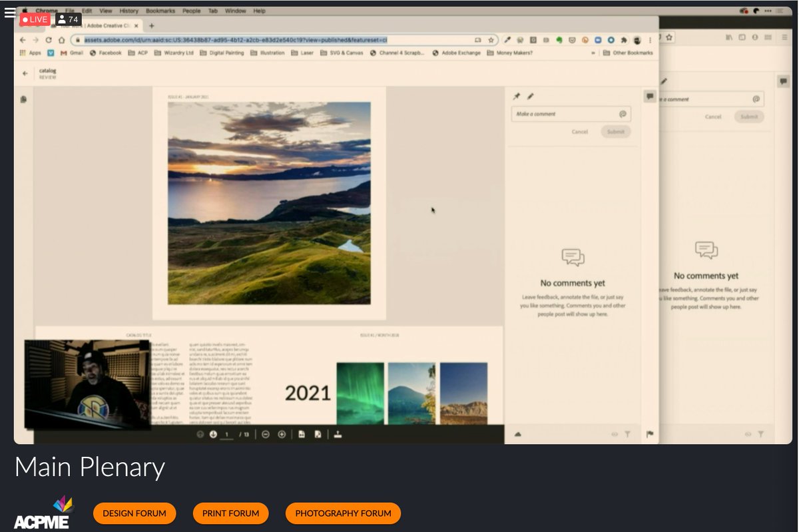Open the Digital Painting bookmarks folder
The height and width of the screenshot is (532, 799).
222,53
